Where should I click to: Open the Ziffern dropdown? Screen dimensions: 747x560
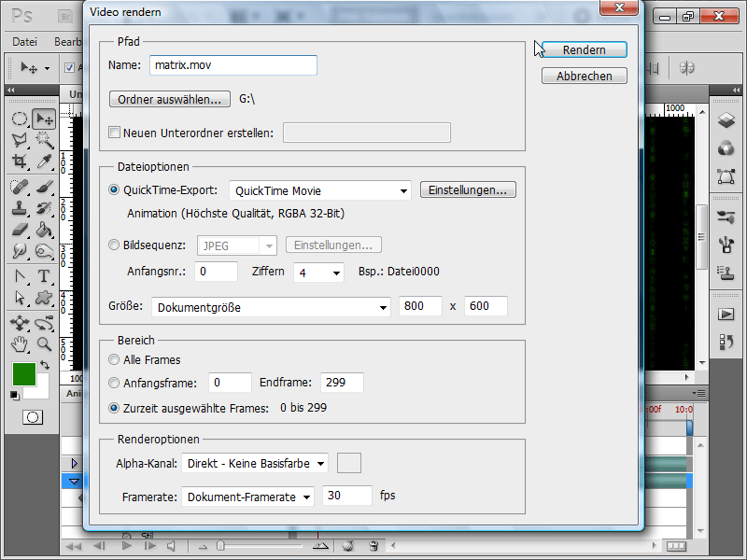point(318,273)
